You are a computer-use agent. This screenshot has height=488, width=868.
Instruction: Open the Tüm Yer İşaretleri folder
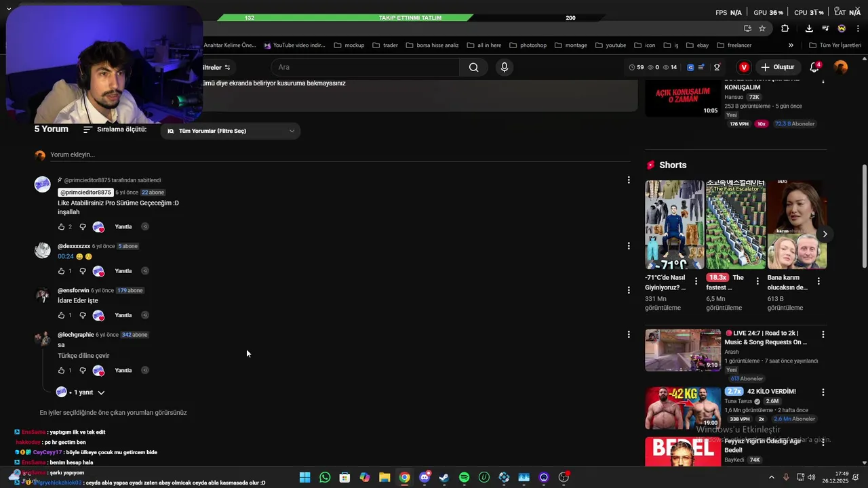pos(835,45)
